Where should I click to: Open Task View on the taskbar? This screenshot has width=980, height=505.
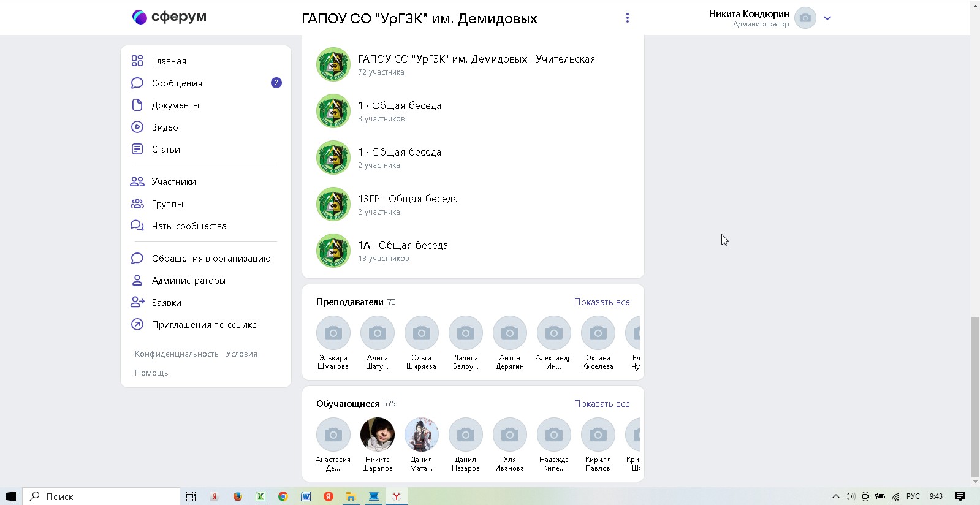point(191,496)
